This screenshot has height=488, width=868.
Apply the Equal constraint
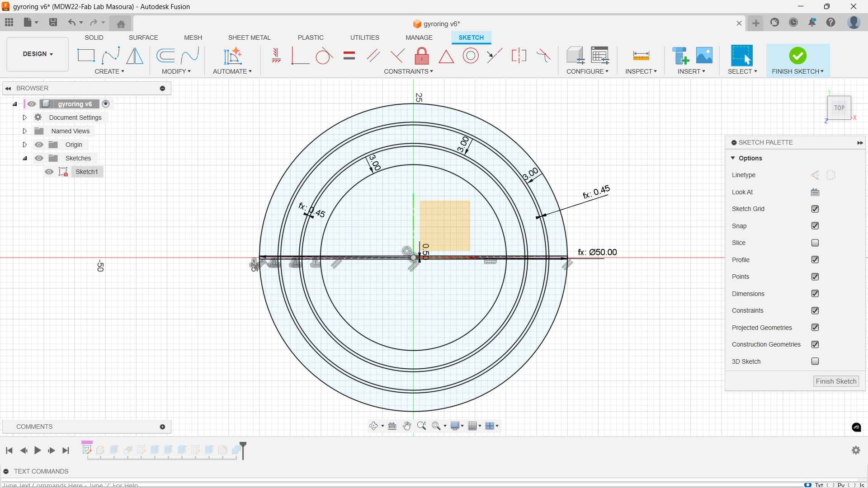tap(349, 56)
